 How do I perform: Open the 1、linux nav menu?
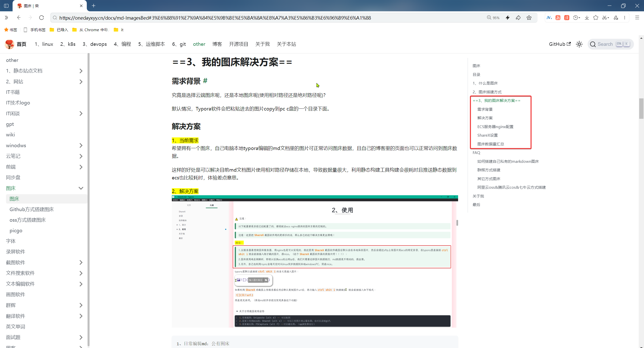tap(44, 44)
